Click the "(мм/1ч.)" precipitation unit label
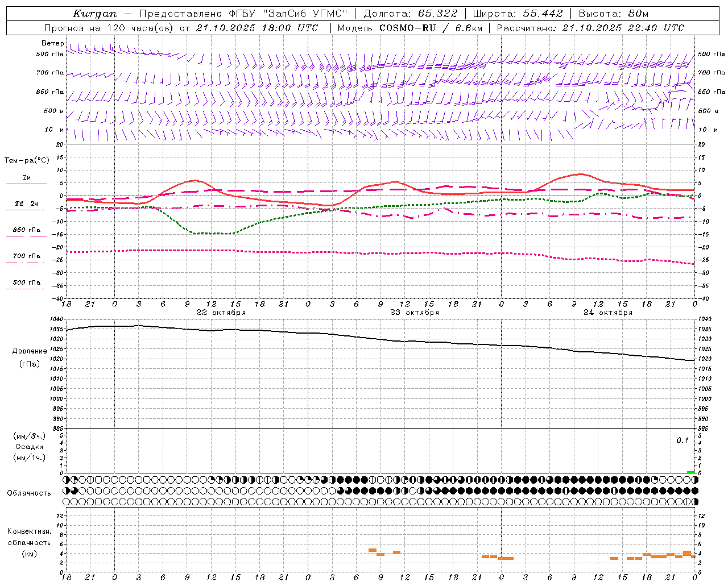728x582 pixels. pyautogui.click(x=30, y=458)
